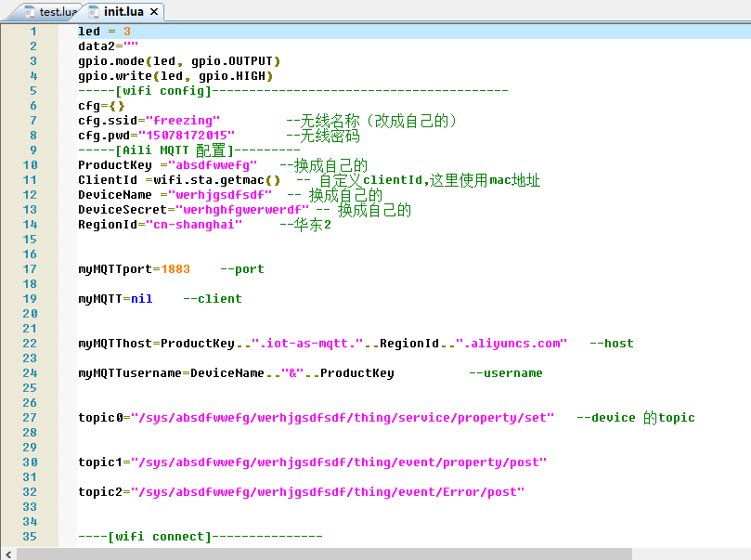
Task: Click line number 35 in the gutter
Action: [30, 537]
